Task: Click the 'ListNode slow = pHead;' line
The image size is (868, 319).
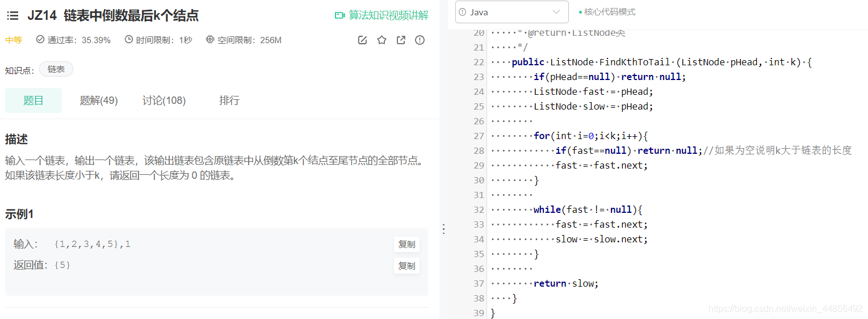Action: 593,107
